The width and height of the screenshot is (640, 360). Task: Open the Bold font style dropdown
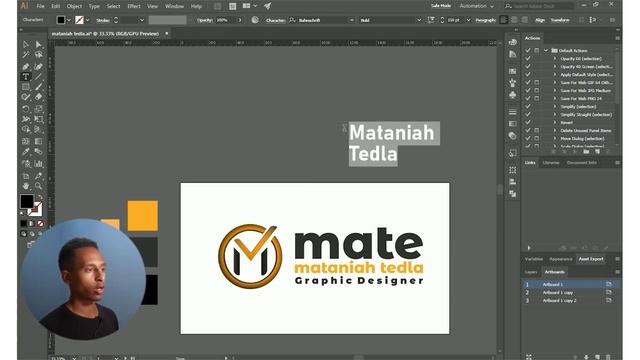point(419,20)
